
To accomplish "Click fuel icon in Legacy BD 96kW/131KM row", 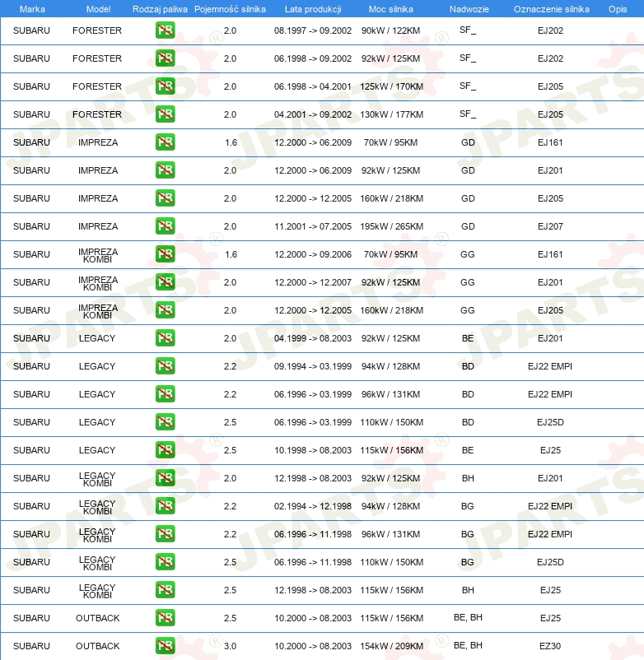I will (x=165, y=394).
